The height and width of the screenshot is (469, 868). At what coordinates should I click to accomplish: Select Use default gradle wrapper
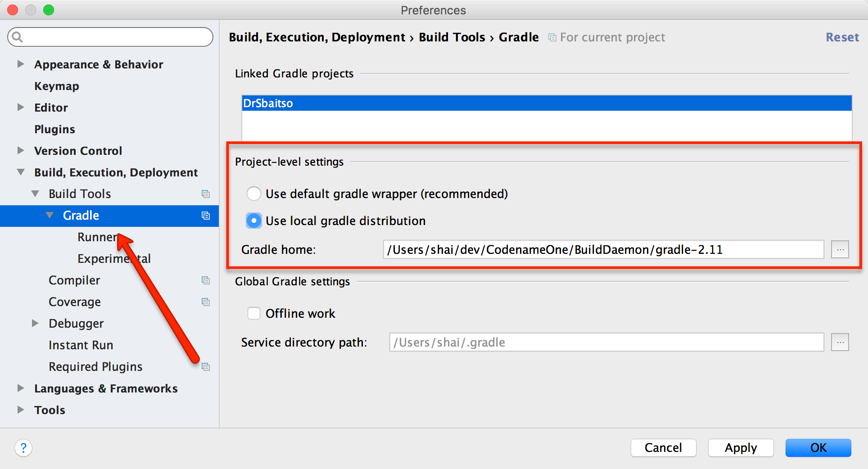click(x=254, y=194)
